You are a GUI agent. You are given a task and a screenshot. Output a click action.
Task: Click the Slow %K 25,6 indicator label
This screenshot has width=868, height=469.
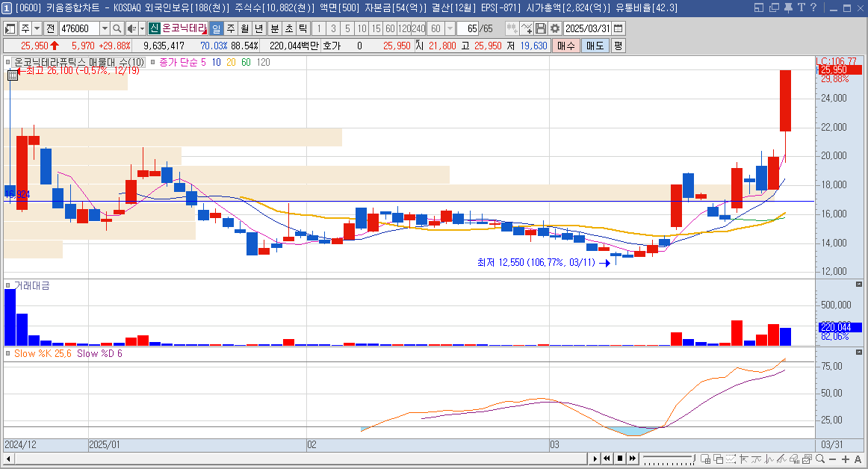[43, 353]
